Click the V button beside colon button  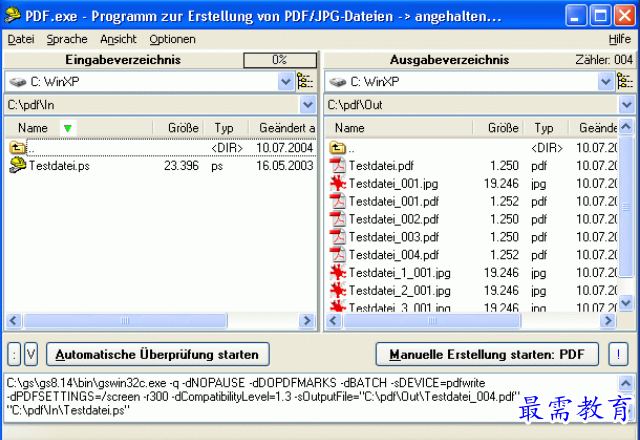tap(31, 354)
